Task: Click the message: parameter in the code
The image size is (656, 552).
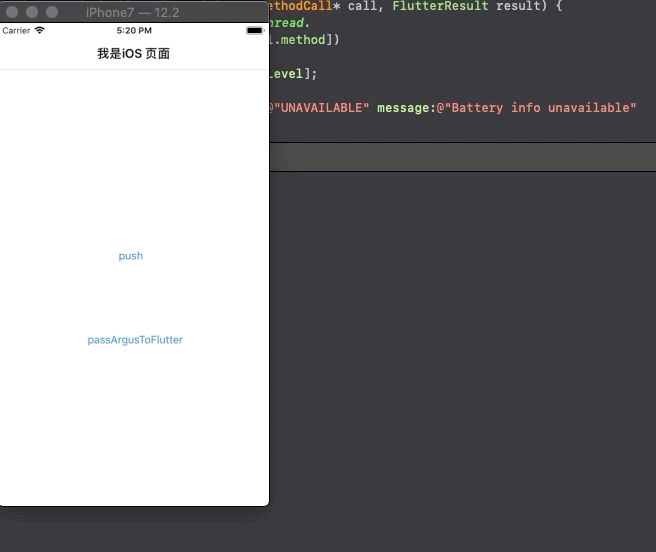Action: click(x=406, y=108)
